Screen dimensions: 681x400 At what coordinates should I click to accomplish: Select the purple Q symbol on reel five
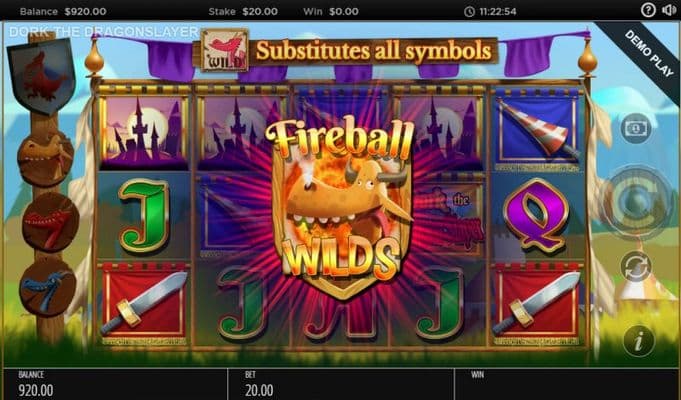(536, 215)
